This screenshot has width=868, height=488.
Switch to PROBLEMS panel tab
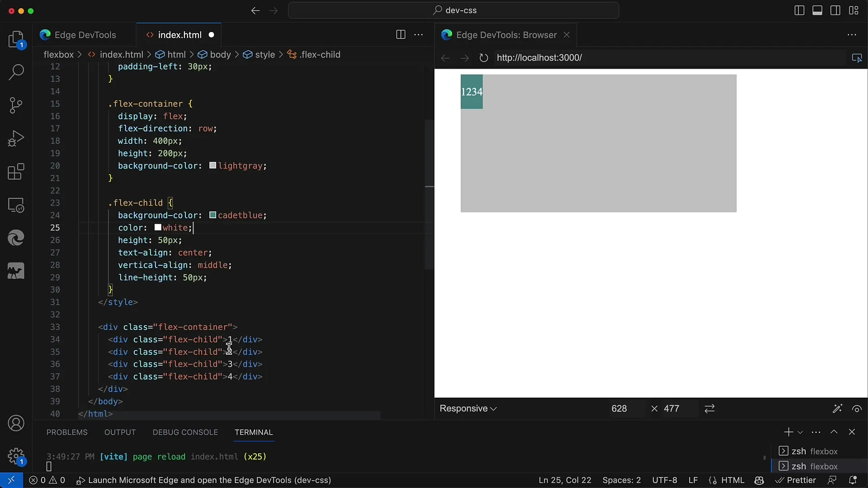(67, 432)
